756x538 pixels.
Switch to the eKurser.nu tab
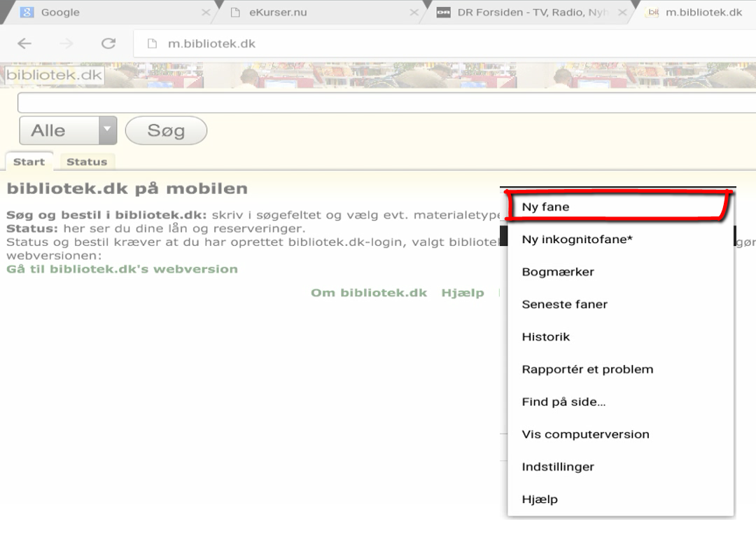321,13
